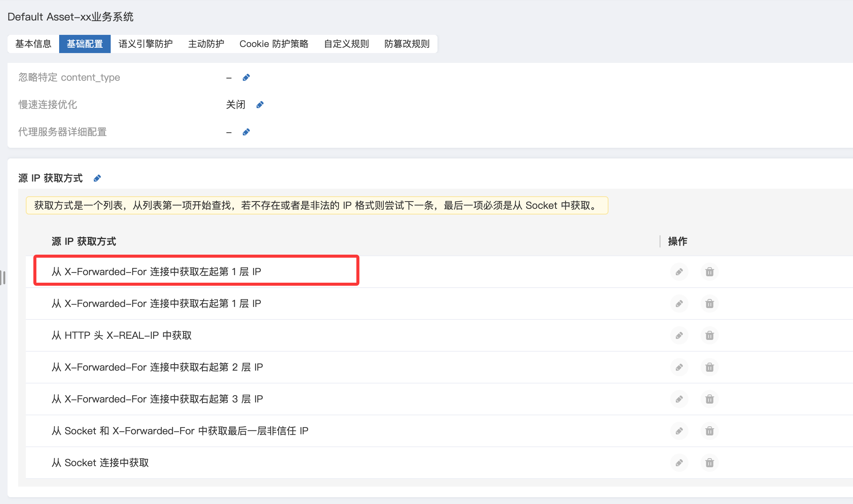Open the 语义引擎防护 tab
Image resolution: width=853 pixels, height=504 pixels.
(x=146, y=44)
